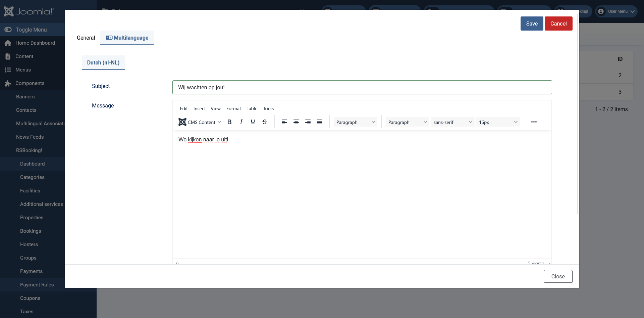Select the Dutch (nl-NL) language tab
Screen dimensions: 644x318
tap(103, 62)
